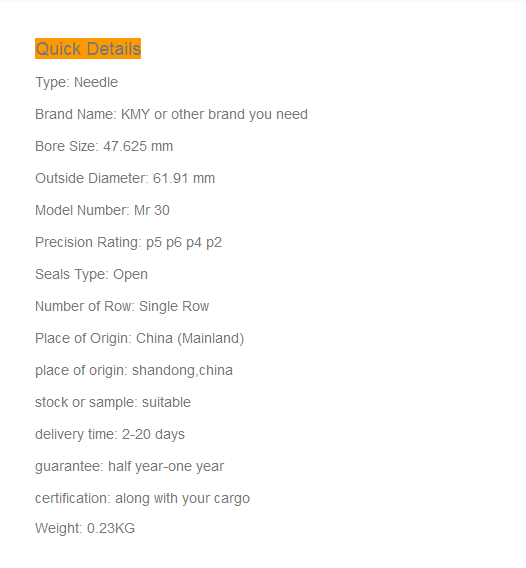Click the Seals Type: Open line
526x568 pixels.
[x=91, y=274]
